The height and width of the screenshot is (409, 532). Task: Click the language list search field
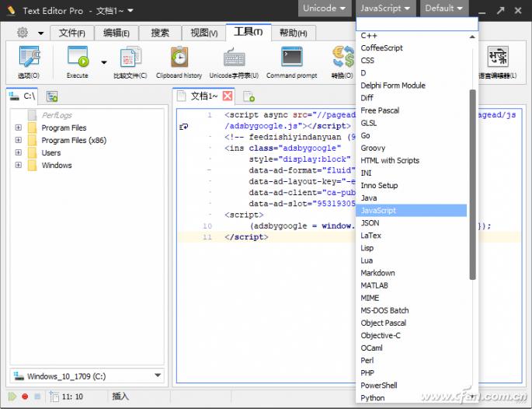tap(416, 24)
